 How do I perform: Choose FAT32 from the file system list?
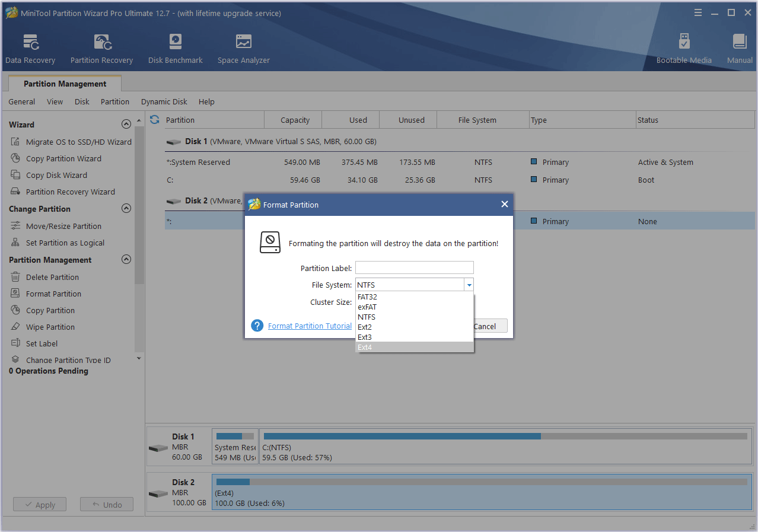coord(415,297)
